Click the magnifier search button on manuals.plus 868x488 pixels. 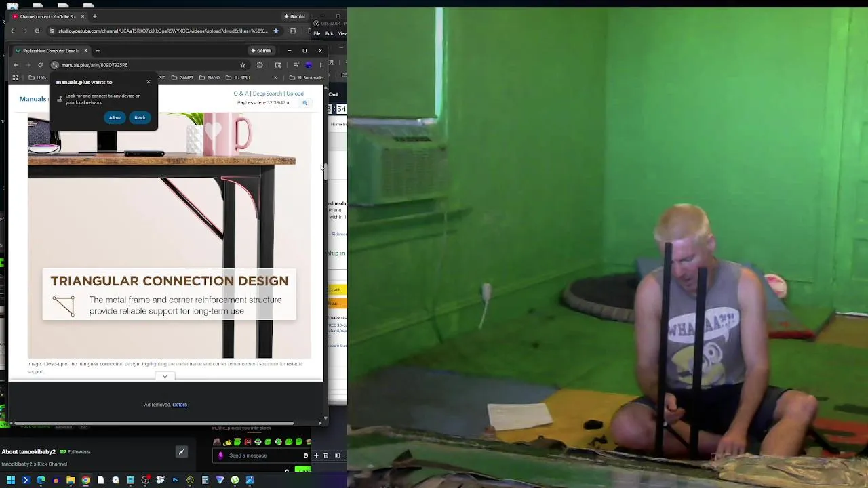tap(305, 103)
